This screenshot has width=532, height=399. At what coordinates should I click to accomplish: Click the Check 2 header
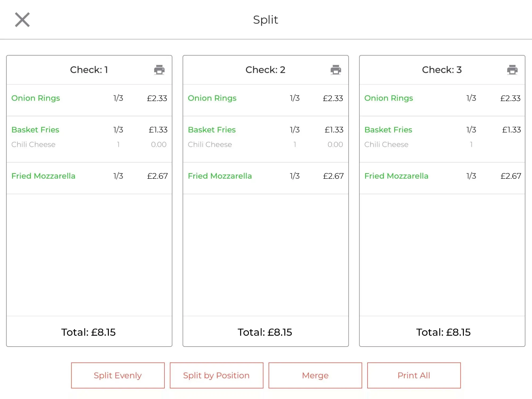(x=265, y=70)
